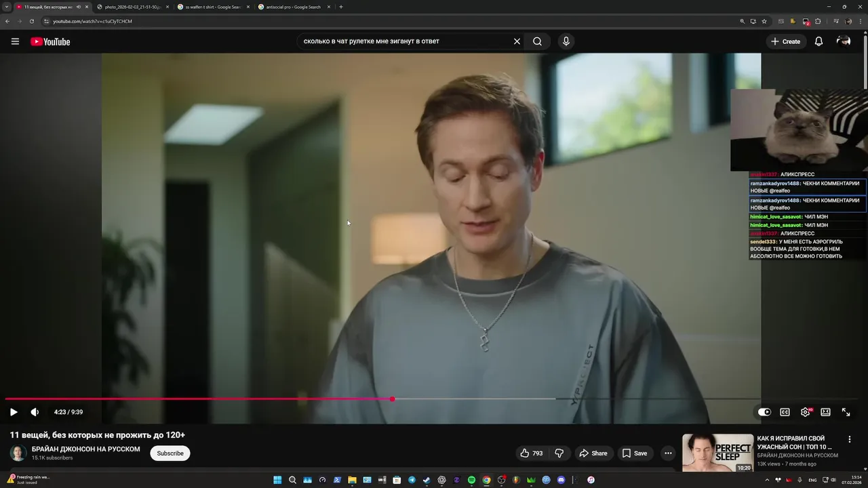868x488 pixels.
Task: Go back in browser history
Action: click(7, 21)
